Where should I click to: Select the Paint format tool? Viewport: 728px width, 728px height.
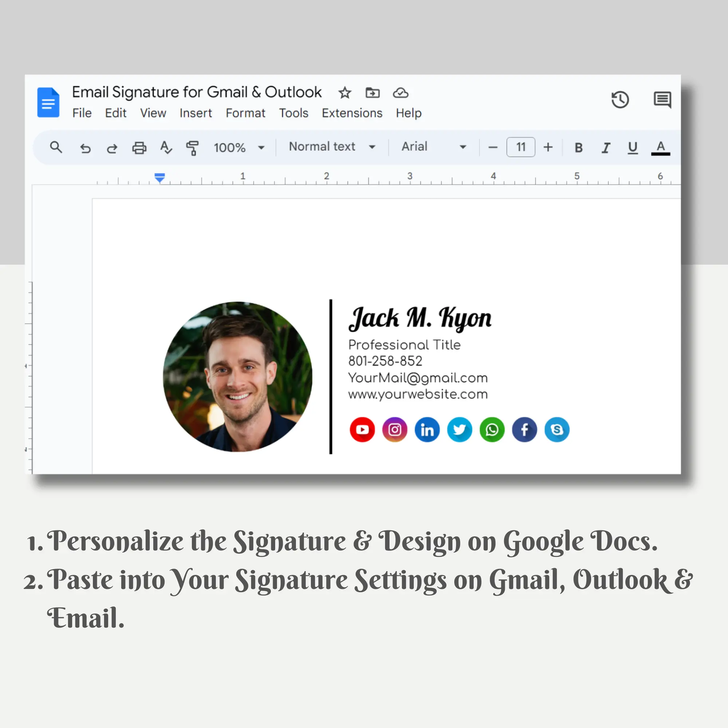click(x=192, y=148)
